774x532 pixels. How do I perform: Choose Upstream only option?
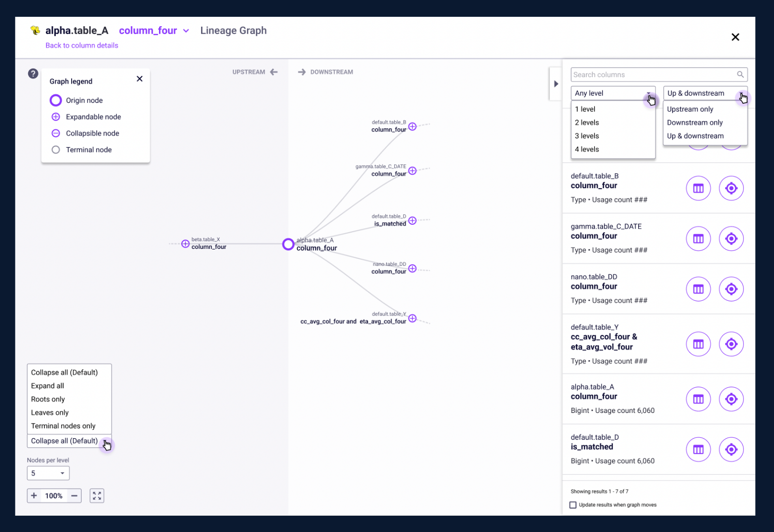[x=705, y=109]
